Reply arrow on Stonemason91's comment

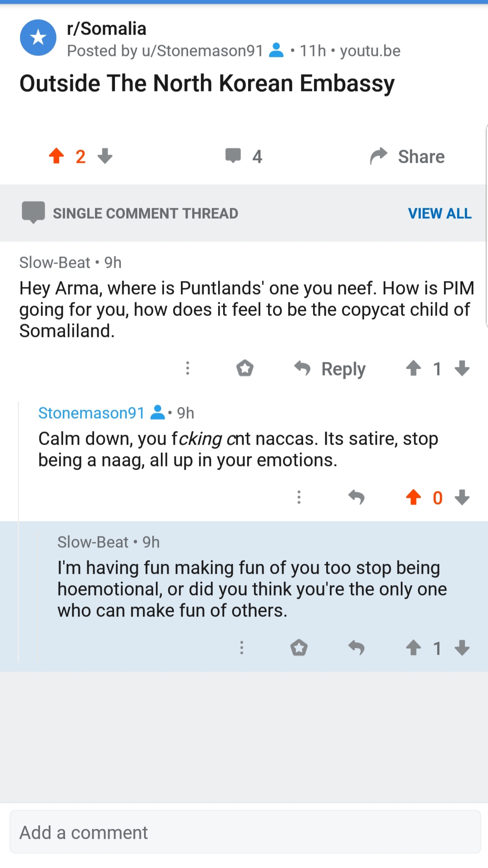point(356,497)
